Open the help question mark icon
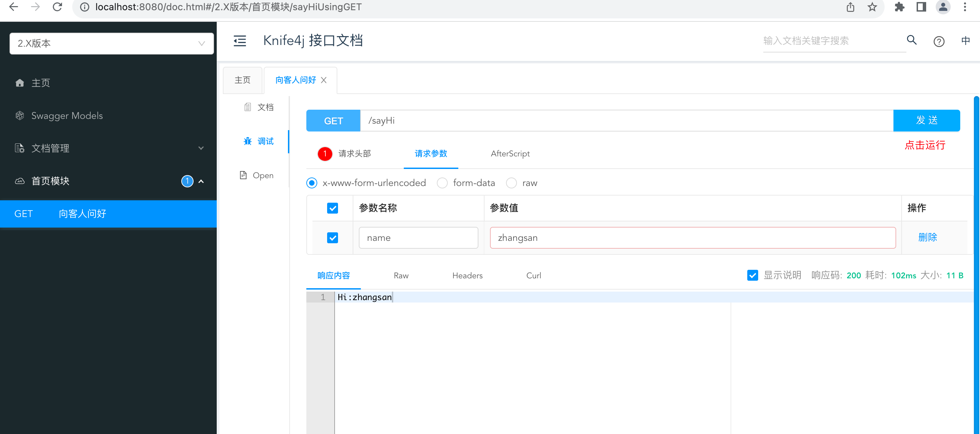The width and height of the screenshot is (980, 434). tap(939, 41)
